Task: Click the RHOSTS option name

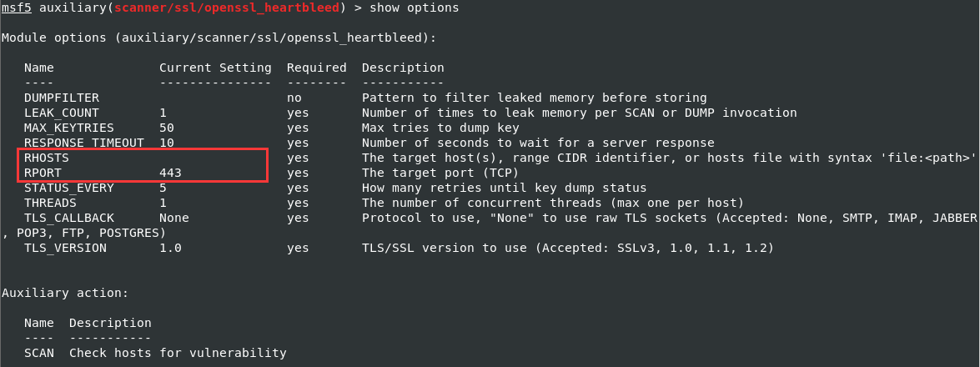Action: pos(46,158)
